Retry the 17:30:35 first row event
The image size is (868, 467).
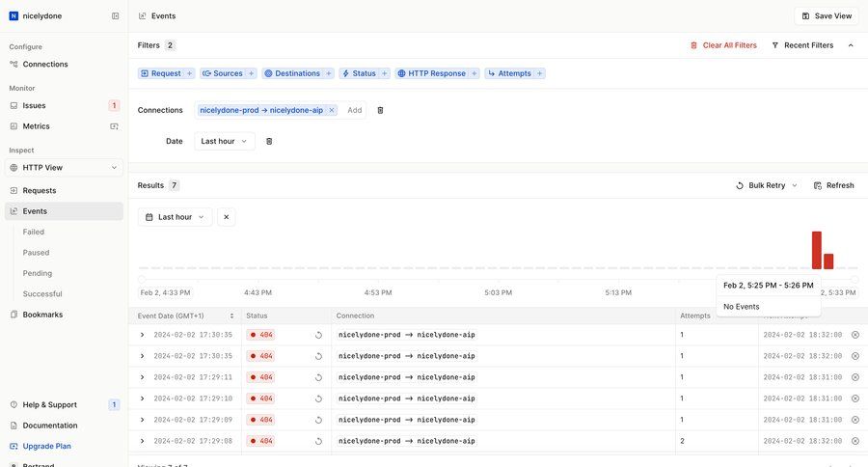(x=318, y=335)
